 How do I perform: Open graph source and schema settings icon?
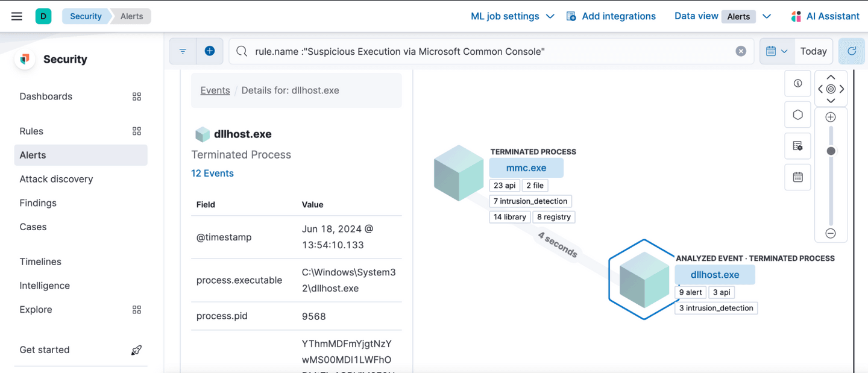[x=797, y=146]
